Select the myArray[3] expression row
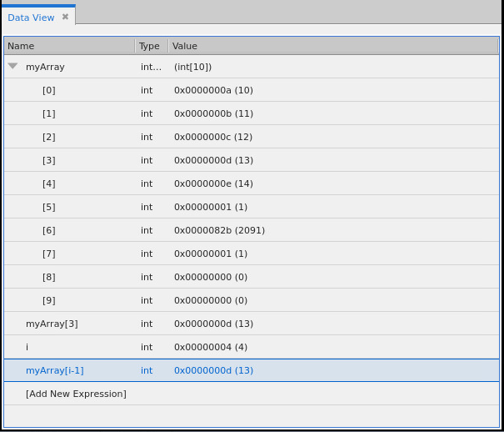Screen dimensions: 504x432 [x=52, y=324]
